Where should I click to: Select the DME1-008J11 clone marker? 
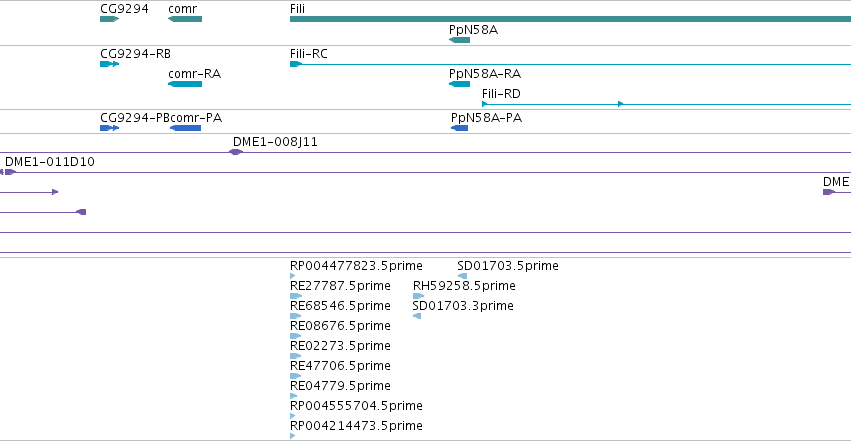pyautogui.click(x=237, y=152)
